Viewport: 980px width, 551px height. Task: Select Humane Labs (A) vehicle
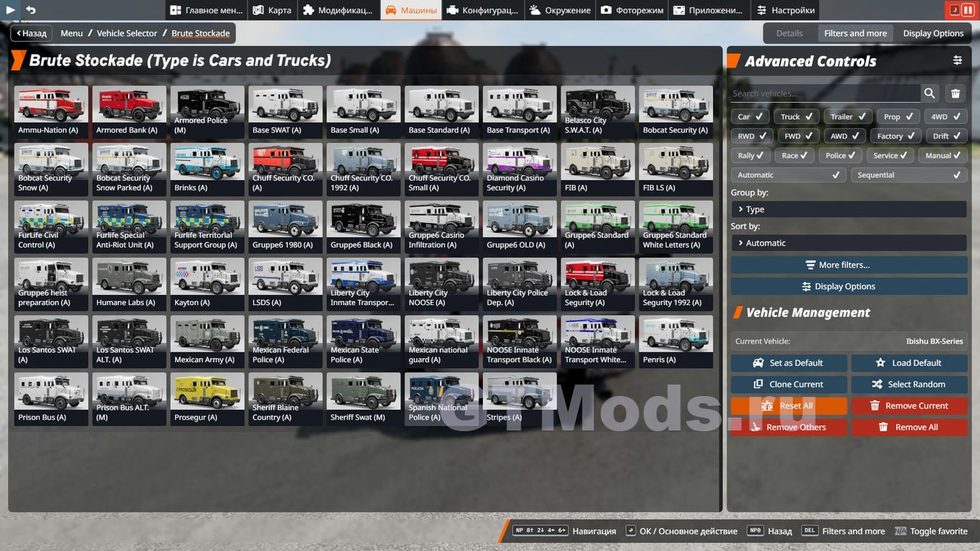129,284
